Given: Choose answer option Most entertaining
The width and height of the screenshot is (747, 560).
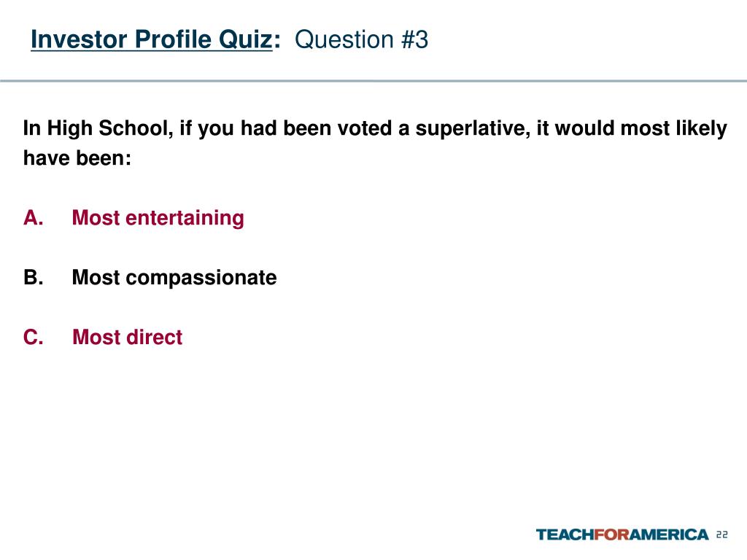Looking at the screenshot, I should (158, 218).
